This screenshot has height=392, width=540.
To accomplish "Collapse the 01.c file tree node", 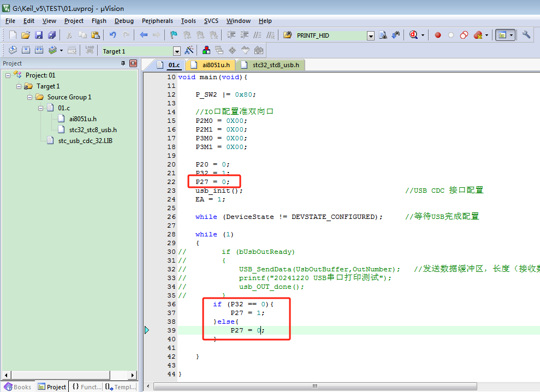I will [40, 108].
